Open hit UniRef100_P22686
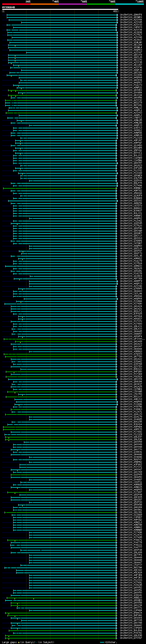This screenshot has height=644, width=146. click(131, 404)
